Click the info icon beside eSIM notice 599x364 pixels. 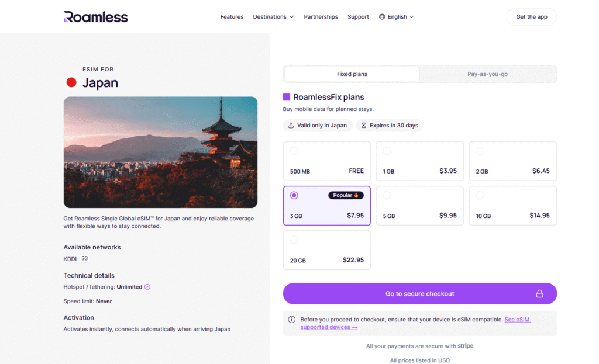[x=291, y=320]
